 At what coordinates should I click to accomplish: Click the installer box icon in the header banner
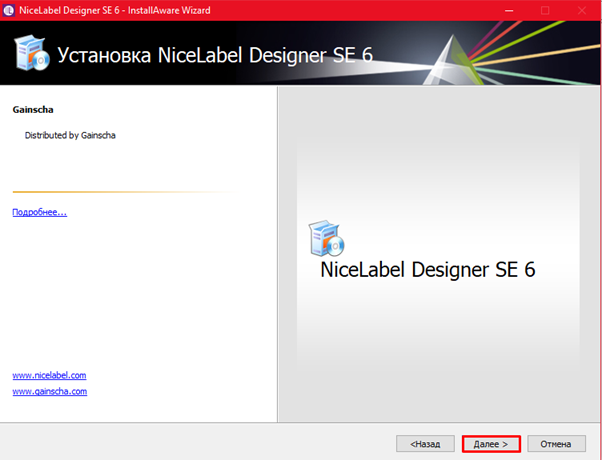(x=32, y=53)
